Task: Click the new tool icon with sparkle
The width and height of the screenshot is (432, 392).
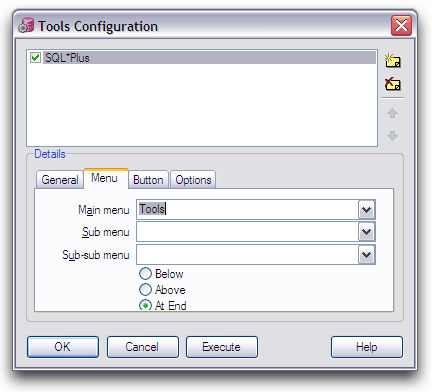Action: pos(393,60)
